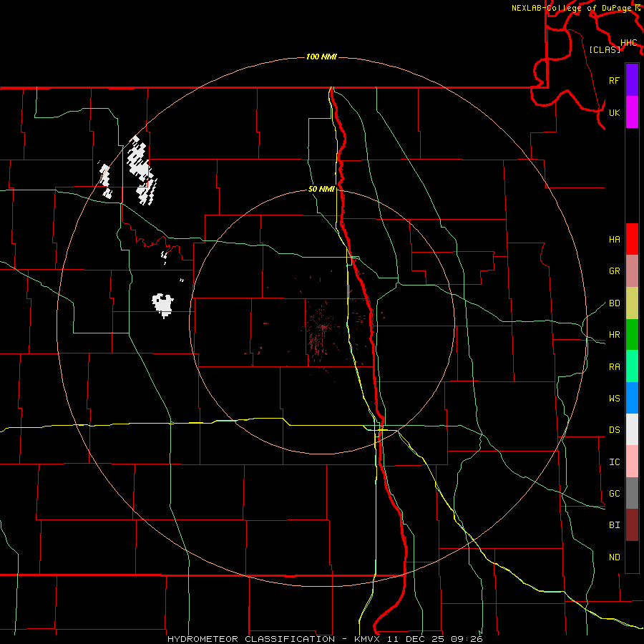Image resolution: width=644 pixels, height=644 pixels.
Task: Click the large white dry snow echo blob
Action: 163,305
